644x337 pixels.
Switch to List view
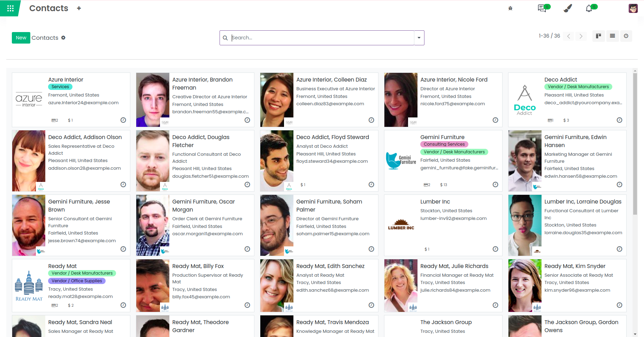(612, 36)
